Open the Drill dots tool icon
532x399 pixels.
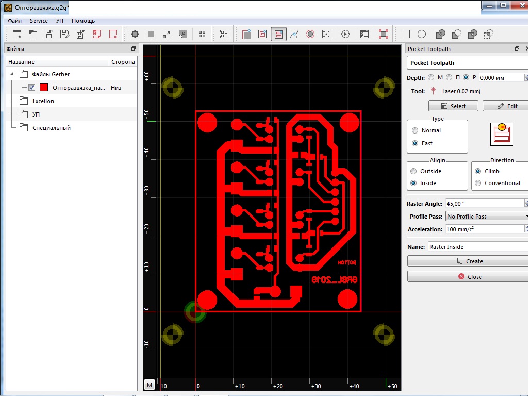[x=326, y=34]
